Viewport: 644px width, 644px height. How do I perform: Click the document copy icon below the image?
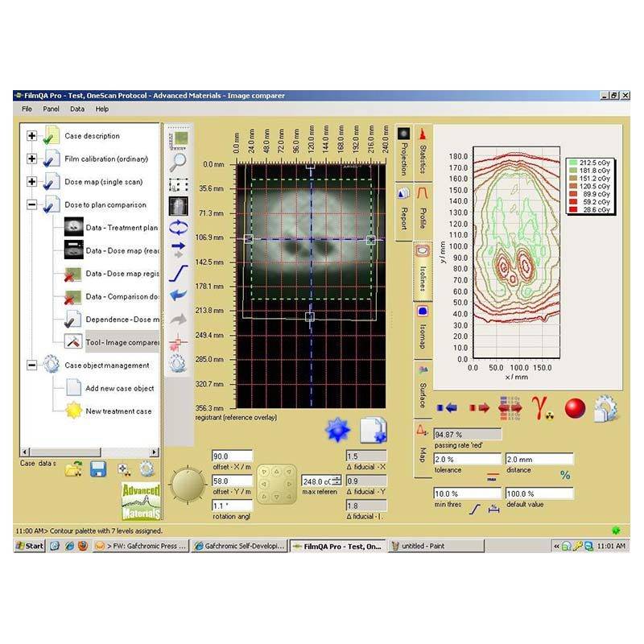[373, 430]
